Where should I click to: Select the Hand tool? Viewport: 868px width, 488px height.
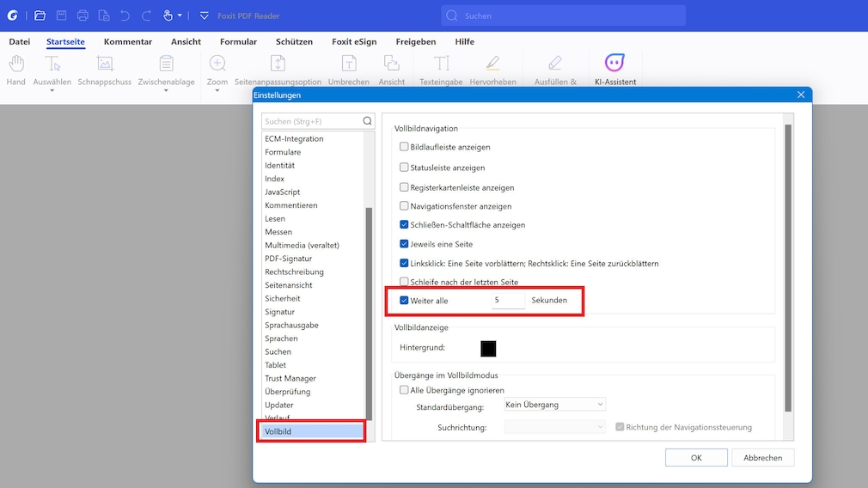[15, 64]
